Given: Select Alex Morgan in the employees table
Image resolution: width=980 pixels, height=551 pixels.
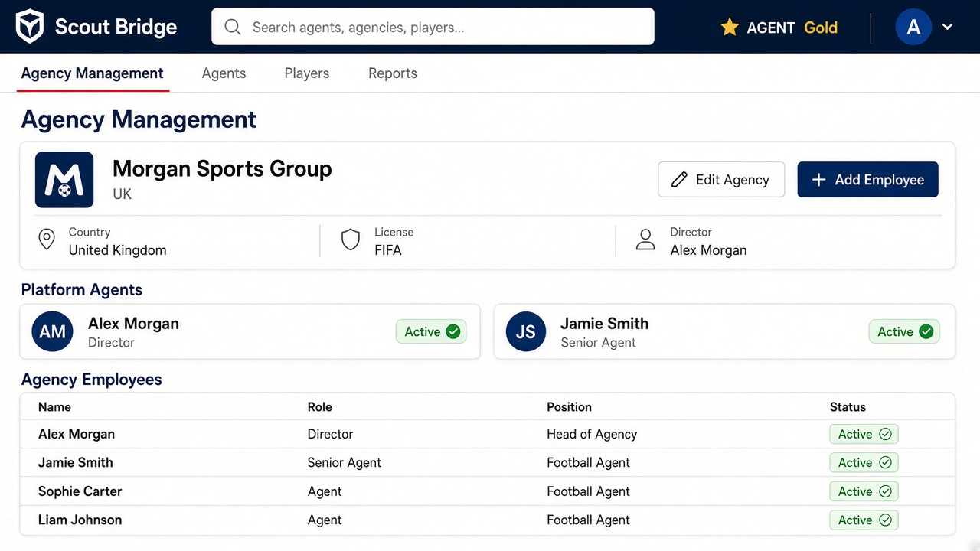Looking at the screenshot, I should 77,434.
